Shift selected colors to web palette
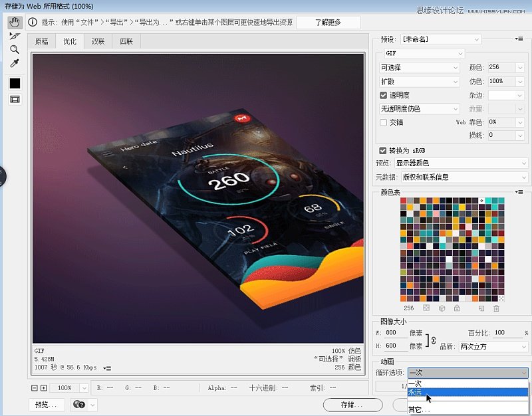This screenshot has width=532, height=416. point(442,308)
